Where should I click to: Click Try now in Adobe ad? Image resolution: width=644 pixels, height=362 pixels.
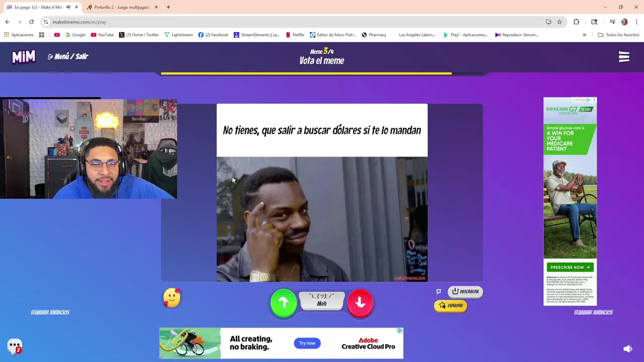(307, 343)
